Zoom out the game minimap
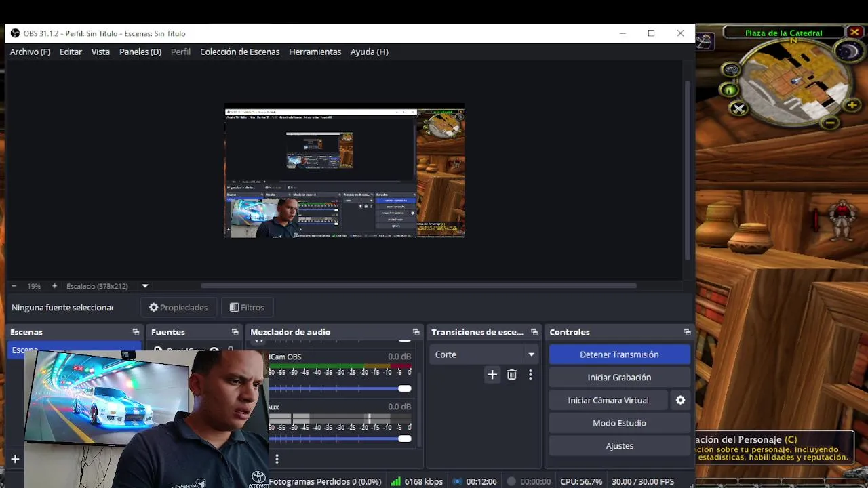The image size is (868, 488). coord(830,123)
